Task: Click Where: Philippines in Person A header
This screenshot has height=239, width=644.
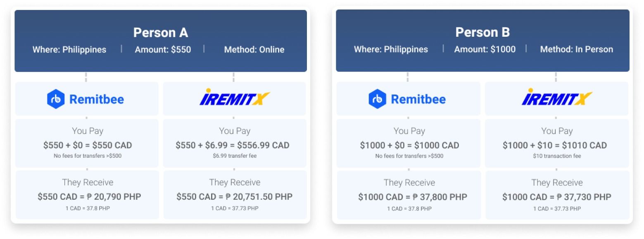Action: (69, 50)
